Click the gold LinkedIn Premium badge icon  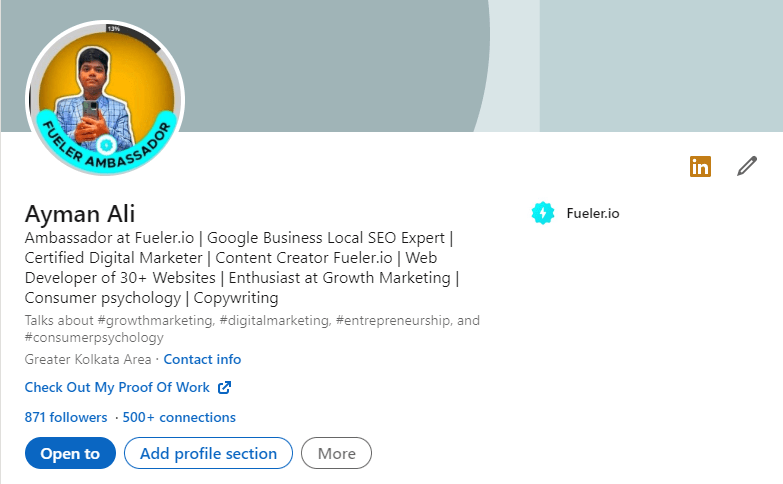pyautogui.click(x=700, y=166)
